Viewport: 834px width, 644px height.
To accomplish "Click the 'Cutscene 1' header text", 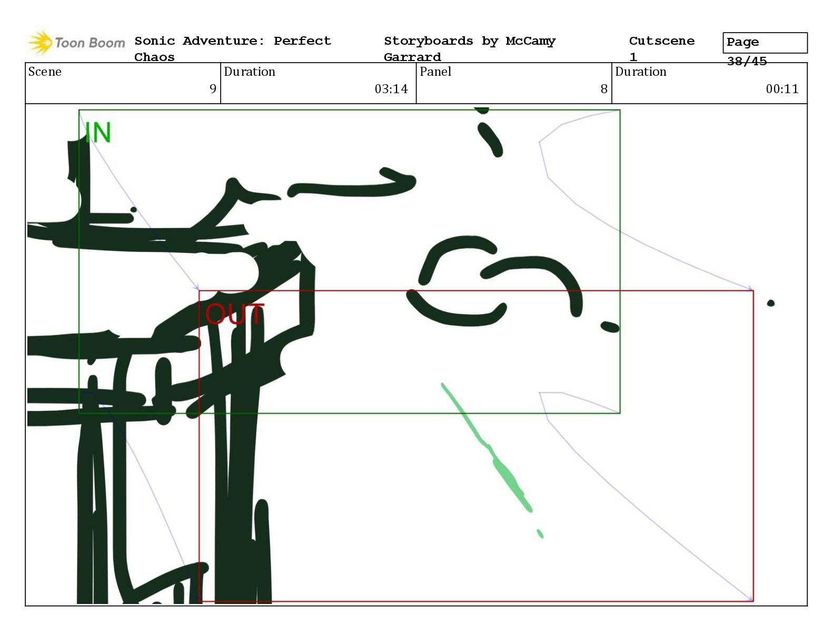I will tap(662, 49).
